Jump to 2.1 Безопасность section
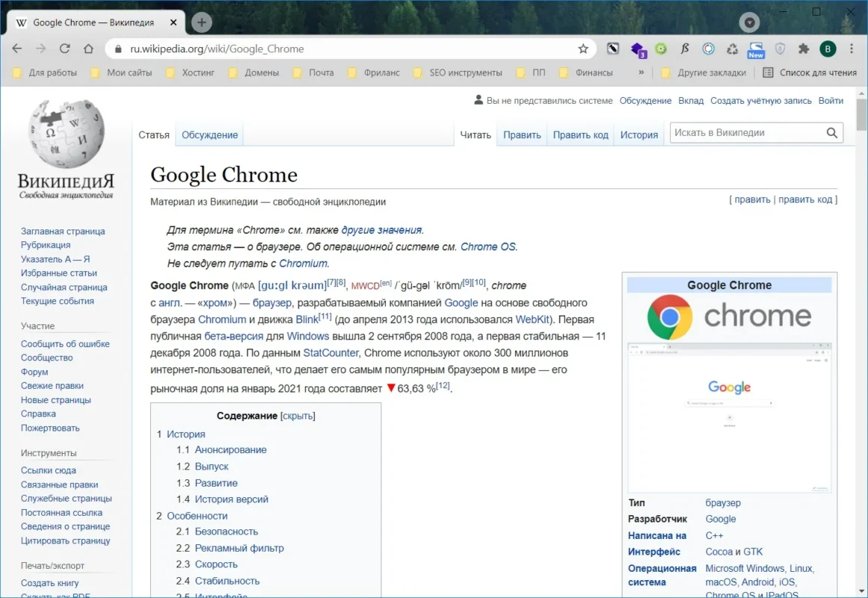 click(227, 531)
